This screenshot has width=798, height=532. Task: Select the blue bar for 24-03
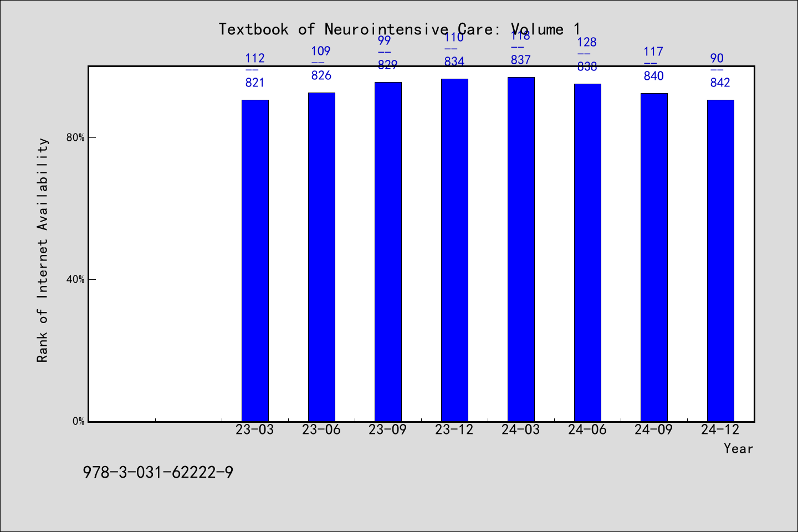pyautogui.click(x=521, y=249)
